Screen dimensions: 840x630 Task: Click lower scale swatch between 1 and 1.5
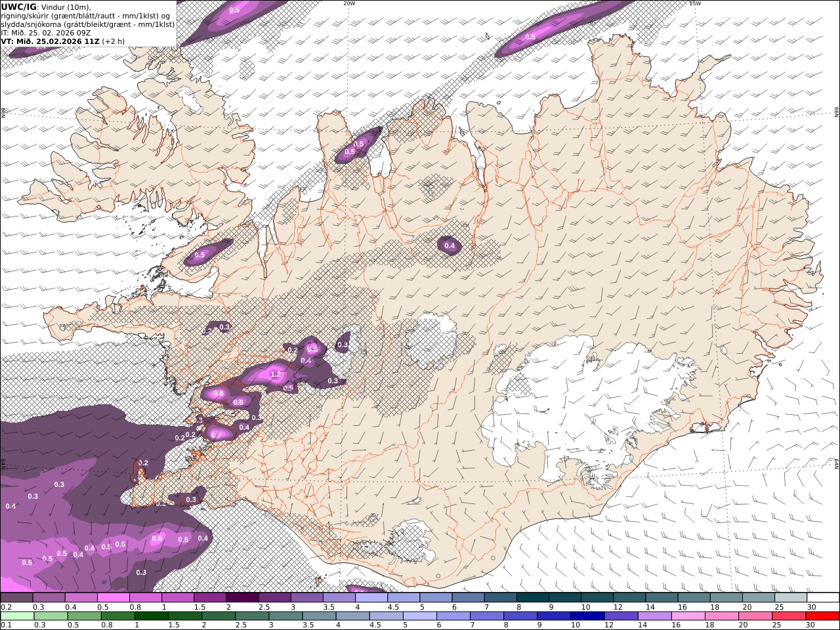(152, 616)
